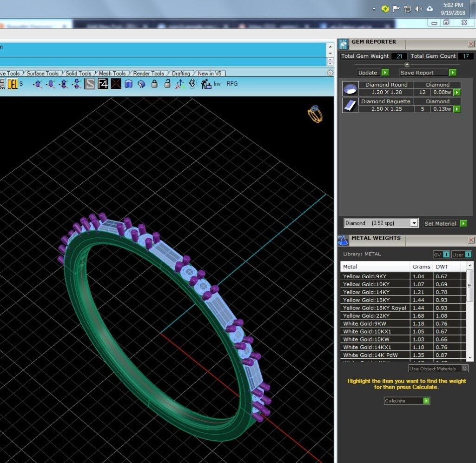The height and width of the screenshot is (463, 476).
Task: Open the Mesh Tools tab
Action: pos(112,74)
